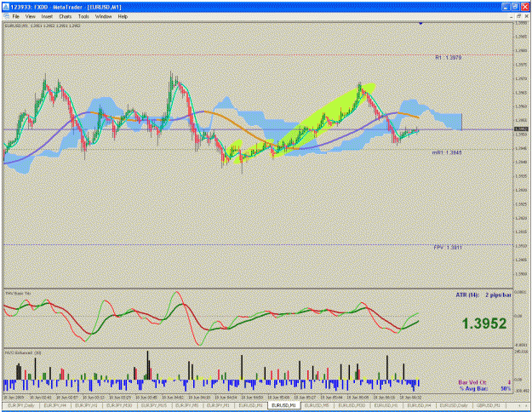Click the mR1 : 1.3945 level label
Viewport: 532px width, 412px height.
coord(447,152)
